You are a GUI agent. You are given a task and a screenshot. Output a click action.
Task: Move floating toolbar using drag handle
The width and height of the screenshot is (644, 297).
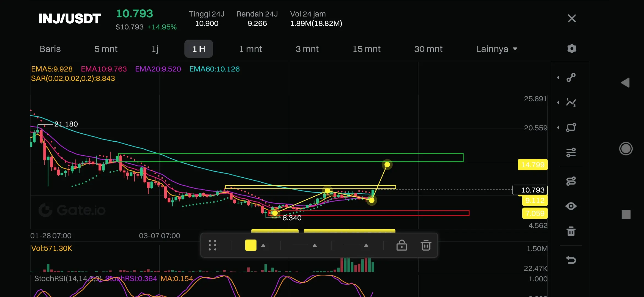point(212,245)
